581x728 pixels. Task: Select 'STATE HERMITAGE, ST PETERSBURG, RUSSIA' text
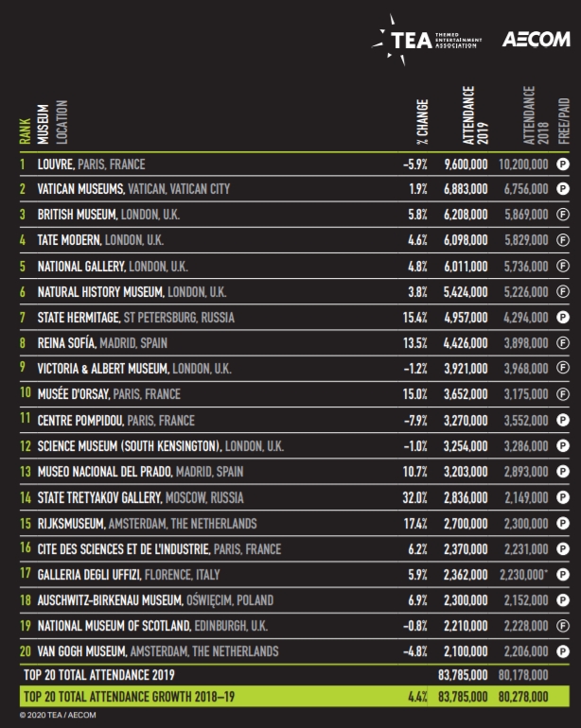click(135, 318)
